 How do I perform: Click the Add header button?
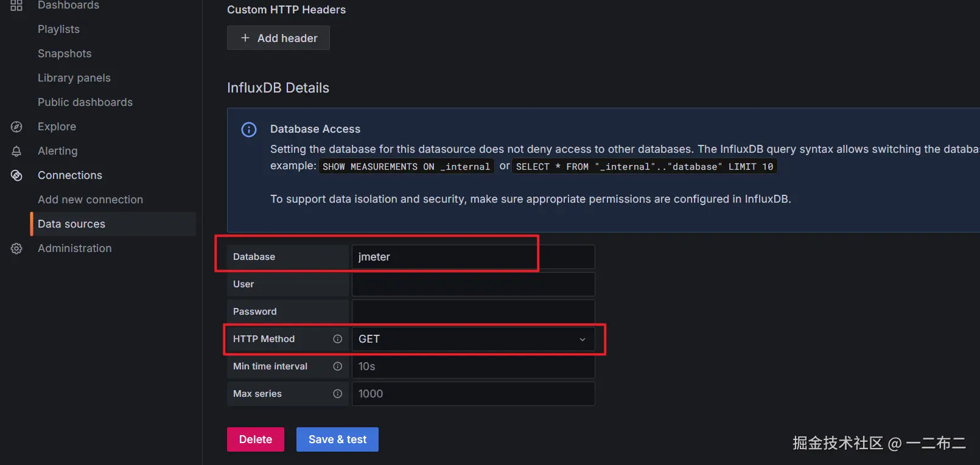coord(278,38)
